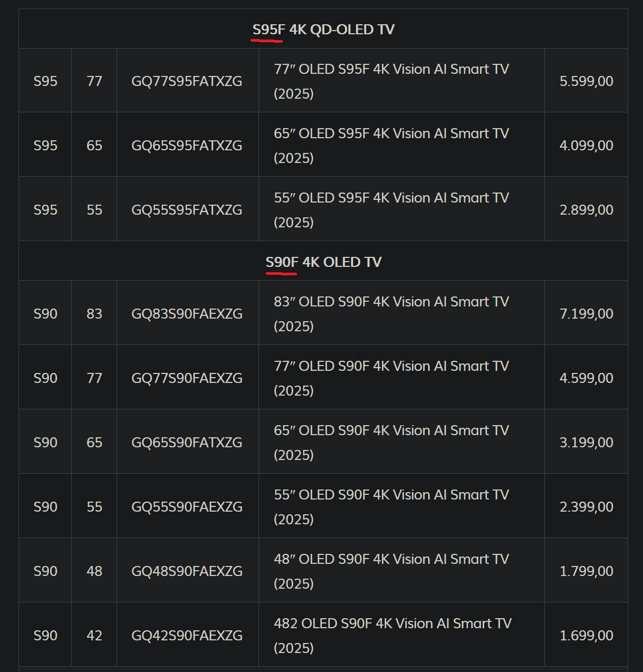643x672 pixels.
Task: Click the price 2.399,00
Action: click(x=586, y=507)
